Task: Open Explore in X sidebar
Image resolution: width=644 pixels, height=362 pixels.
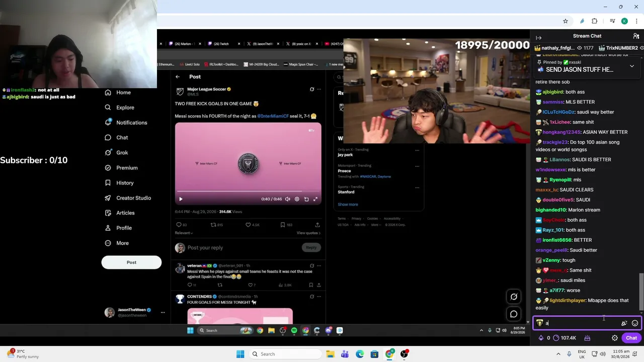Action: [x=120, y=108]
